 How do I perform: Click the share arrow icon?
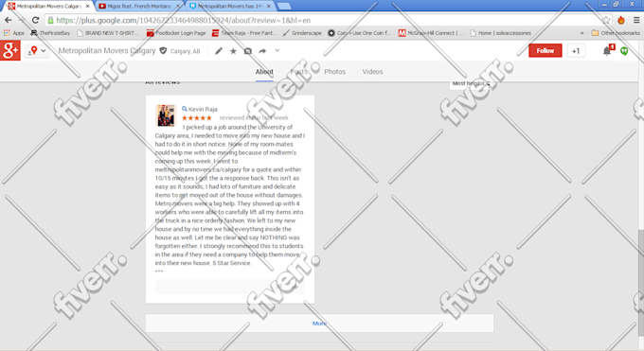pyautogui.click(x=262, y=51)
